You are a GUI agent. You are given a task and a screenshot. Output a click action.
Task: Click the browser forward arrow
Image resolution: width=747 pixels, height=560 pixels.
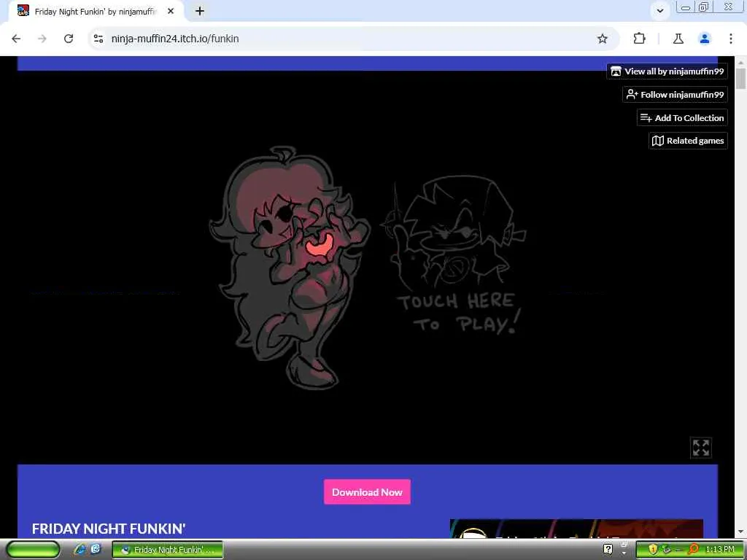[x=42, y=39]
